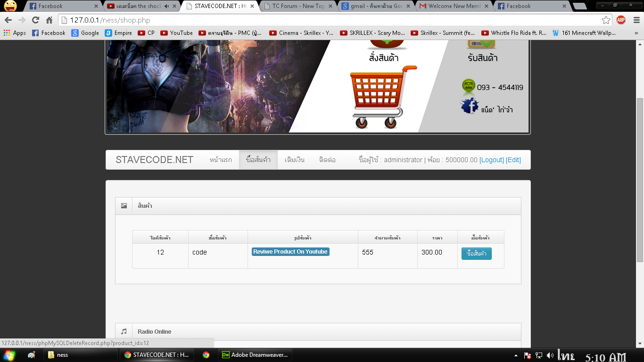Image resolution: width=644 pixels, height=362 pixels.
Task: Open the 161 Minecraft Wallp... bookmark
Action: pos(584,33)
